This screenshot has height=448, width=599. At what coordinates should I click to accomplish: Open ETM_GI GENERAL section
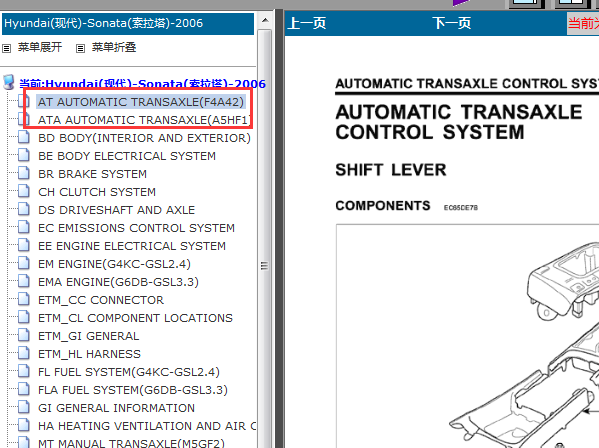[x=89, y=336]
